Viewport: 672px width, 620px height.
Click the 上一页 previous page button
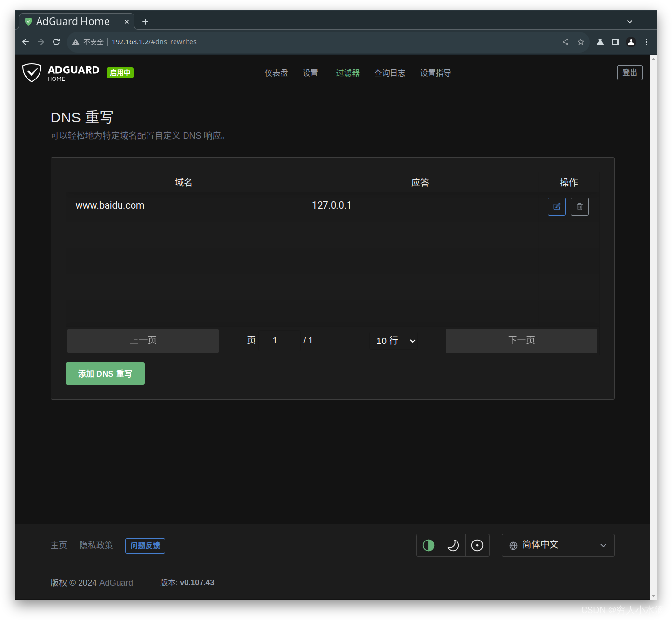143,341
